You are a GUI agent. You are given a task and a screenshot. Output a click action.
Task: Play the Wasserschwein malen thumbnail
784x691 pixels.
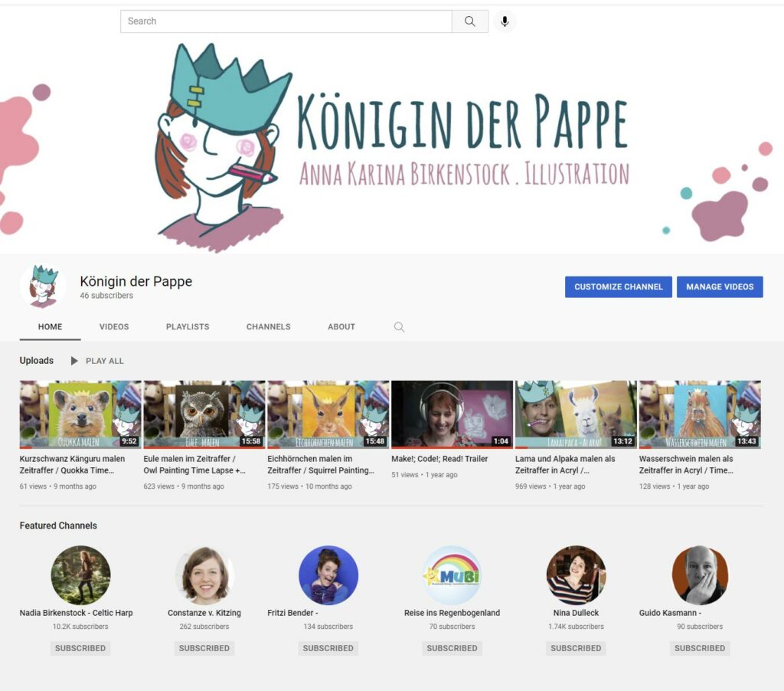point(700,414)
